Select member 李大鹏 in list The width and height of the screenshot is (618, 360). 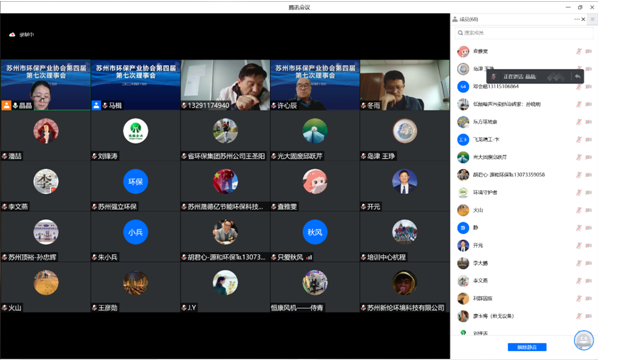[524, 263]
